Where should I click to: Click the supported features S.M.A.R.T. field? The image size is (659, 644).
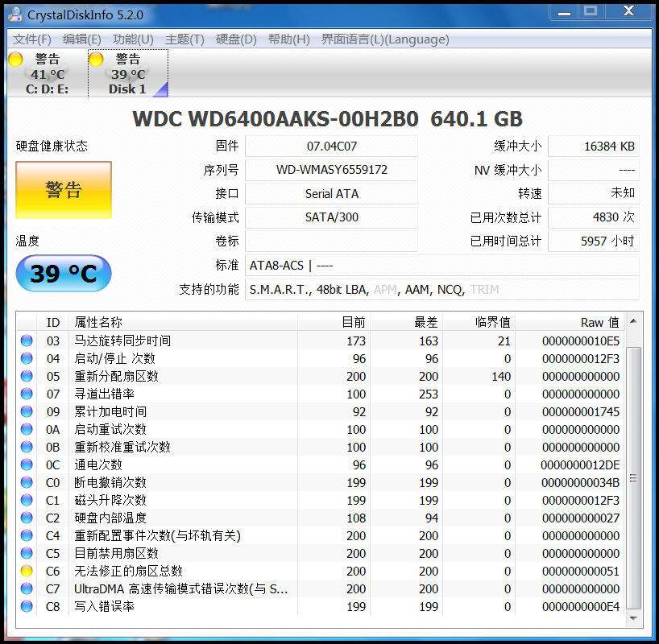(x=442, y=290)
